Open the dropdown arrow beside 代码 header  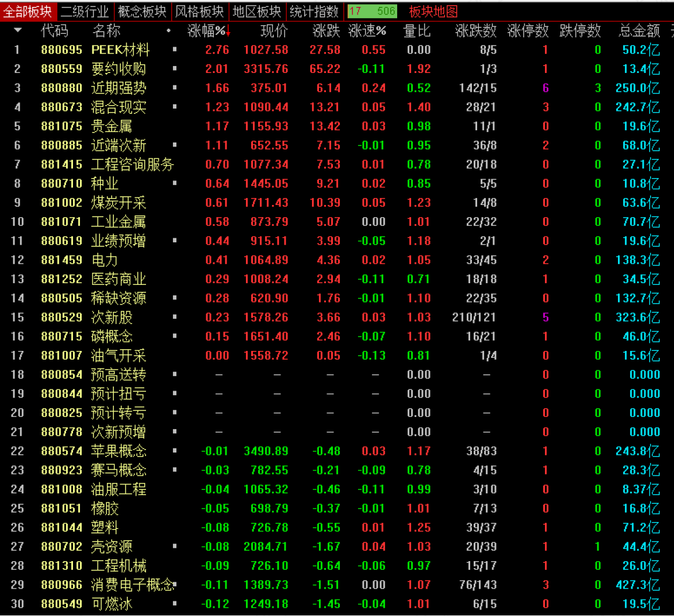tap(18, 30)
